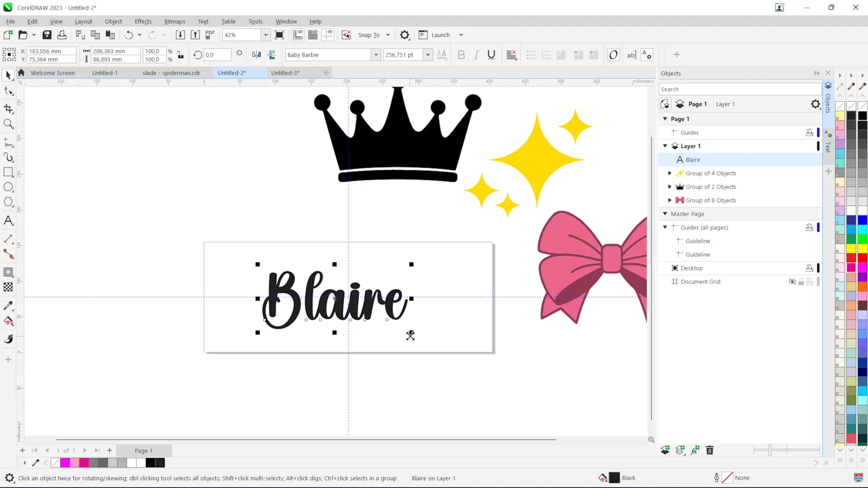Expand Group of 2 Objects
Image resolution: width=868 pixels, height=488 pixels.
click(670, 187)
